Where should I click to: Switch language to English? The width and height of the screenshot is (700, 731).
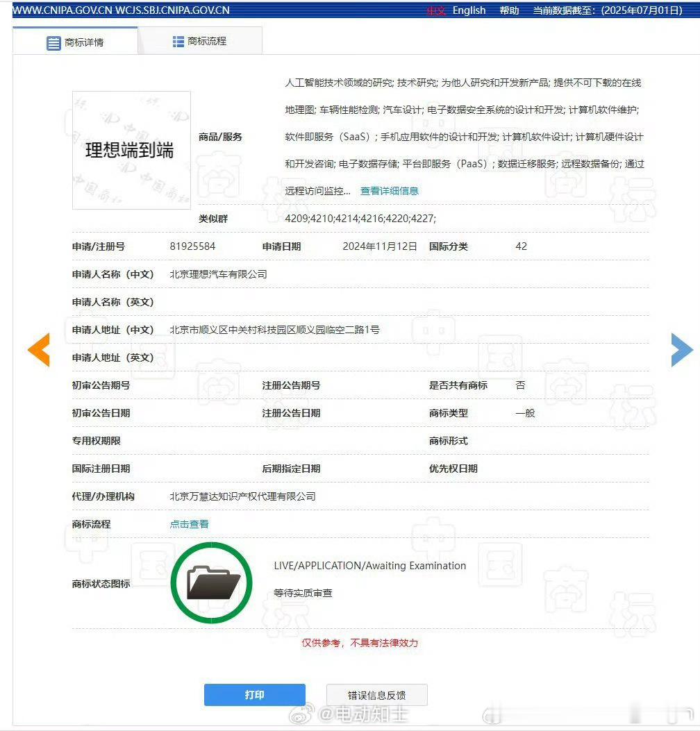[x=469, y=10]
